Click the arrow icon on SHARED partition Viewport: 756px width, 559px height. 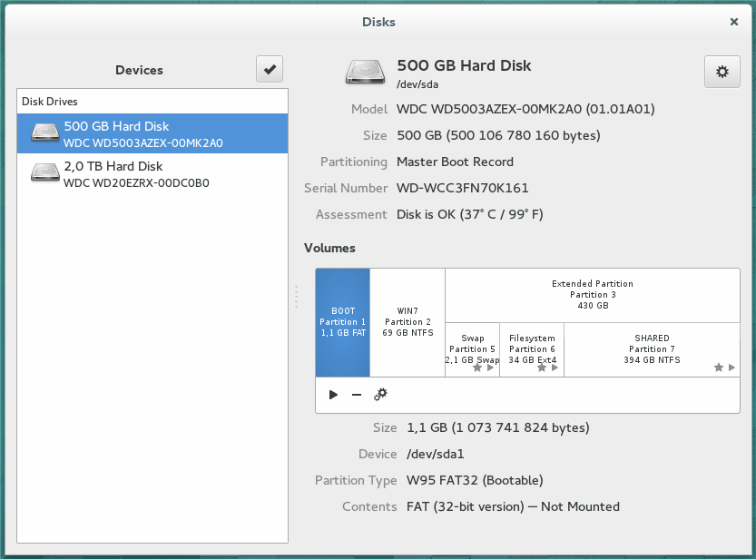click(x=731, y=368)
